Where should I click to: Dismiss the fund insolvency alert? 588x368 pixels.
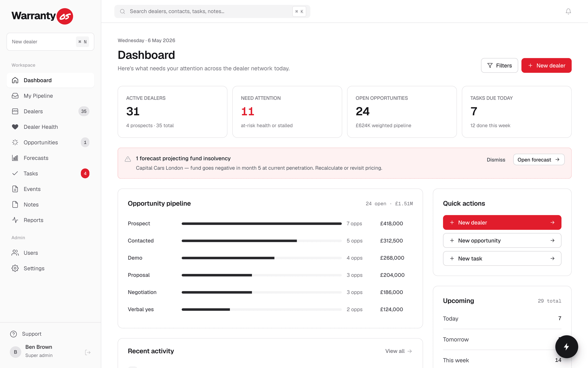pyautogui.click(x=496, y=160)
